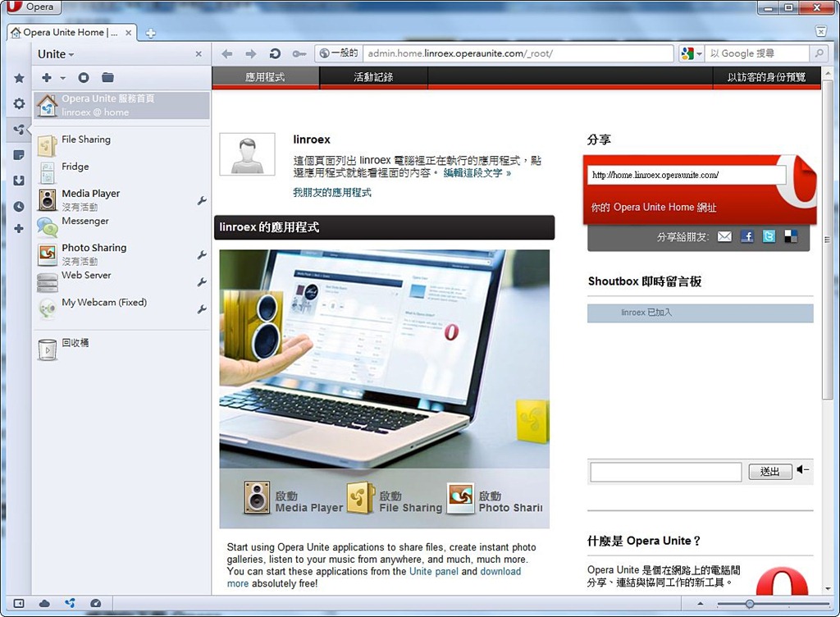Viewport: 840px width, 617px height.
Task: Click the folder icon in Unite panel toolbar
Action: click(x=107, y=78)
